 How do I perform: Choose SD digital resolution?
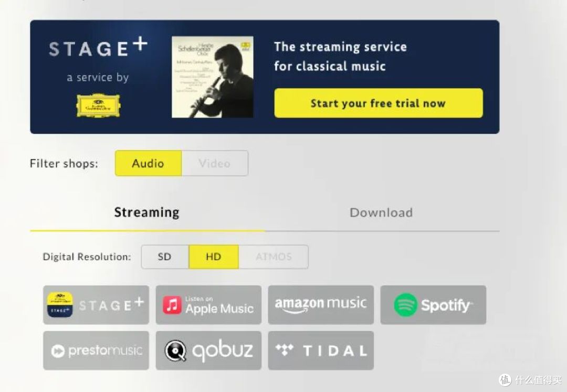(165, 257)
